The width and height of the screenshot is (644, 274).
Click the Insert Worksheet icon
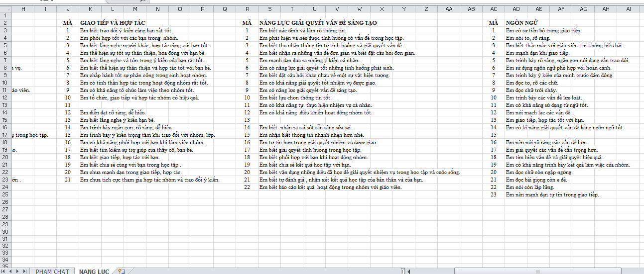(121, 271)
